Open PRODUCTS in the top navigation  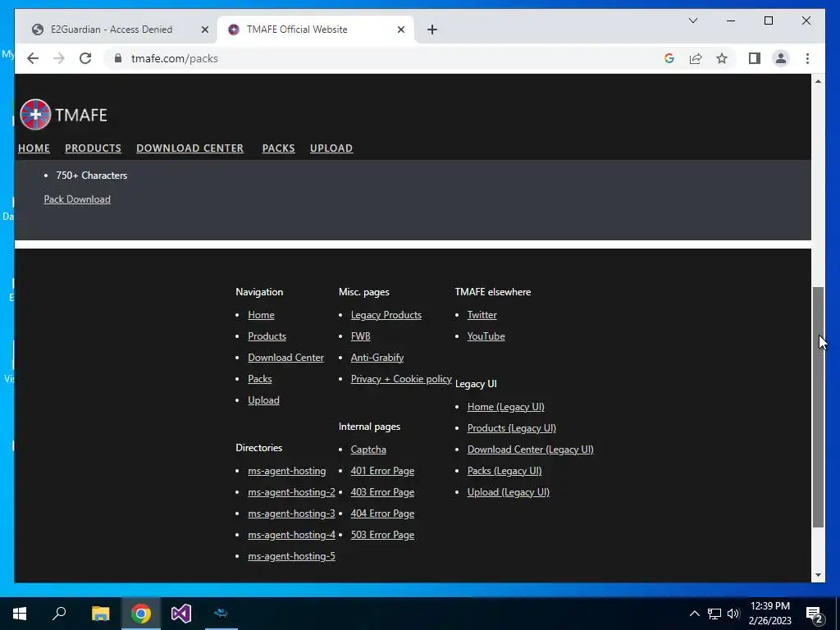(94, 148)
